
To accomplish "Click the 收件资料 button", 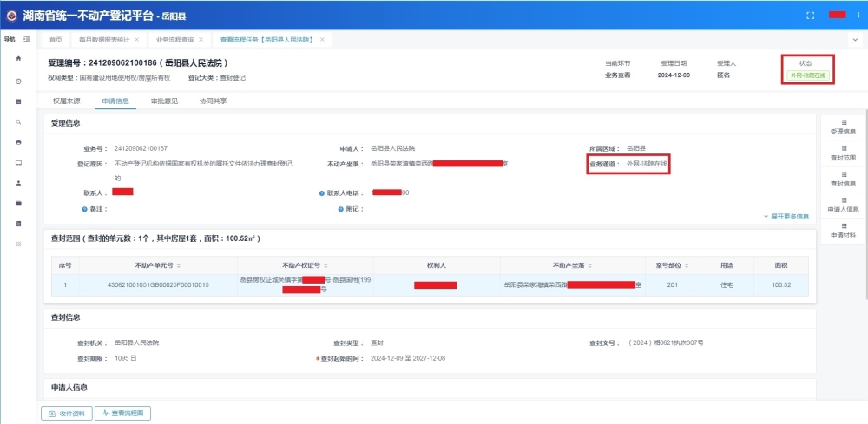I will [x=66, y=414].
